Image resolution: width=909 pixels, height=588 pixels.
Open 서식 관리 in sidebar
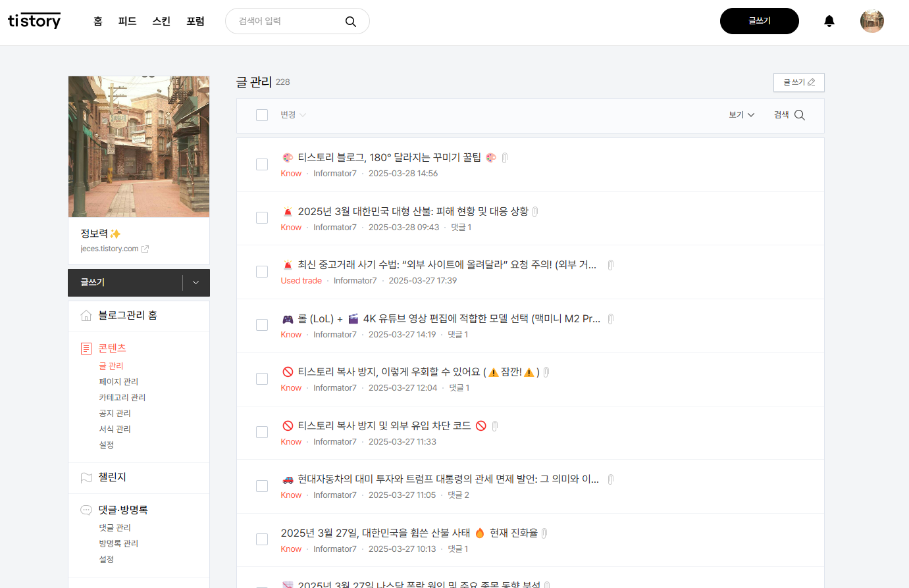[x=115, y=429]
